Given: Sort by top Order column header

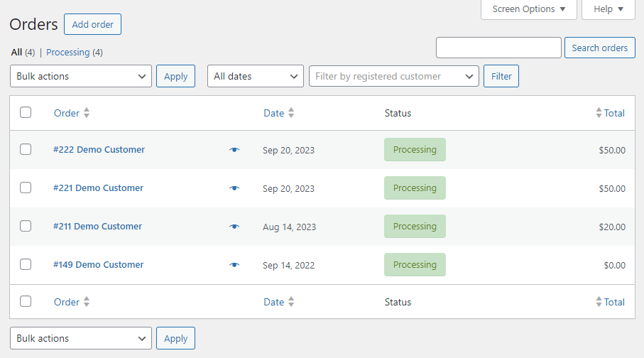Looking at the screenshot, I should coord(67,113).
